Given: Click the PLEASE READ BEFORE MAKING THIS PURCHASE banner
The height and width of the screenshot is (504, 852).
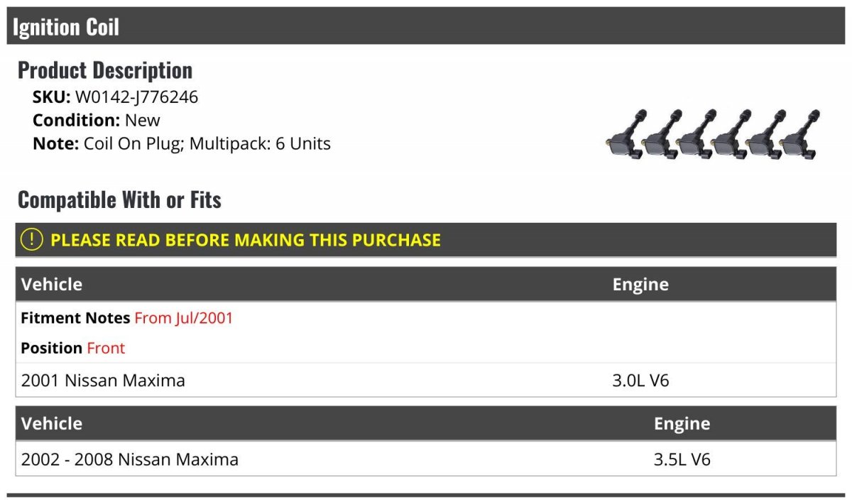Looking at the screenshot, I should point(426,240).
